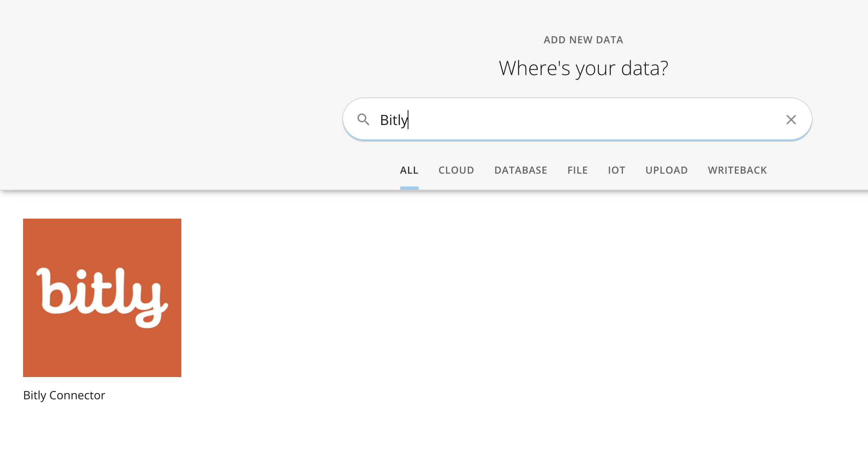Screen dimensions: 868x462
Task: Switch to the UPLOAD tab
Action: click(666, 170)
